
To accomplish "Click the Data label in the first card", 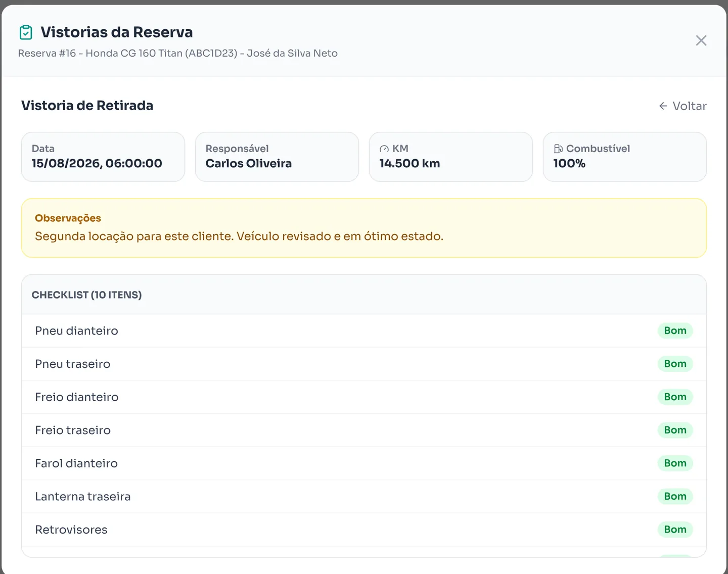I will click(43, 149).
